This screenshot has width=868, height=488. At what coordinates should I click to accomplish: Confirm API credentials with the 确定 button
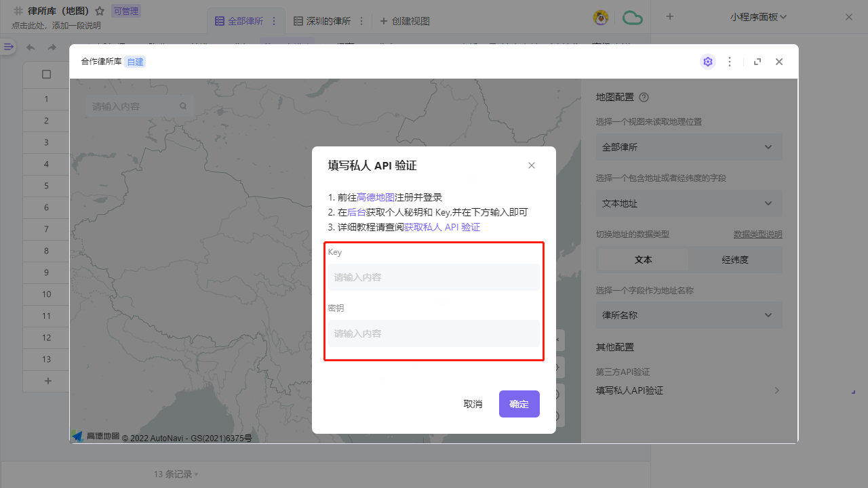click(519, 403)
